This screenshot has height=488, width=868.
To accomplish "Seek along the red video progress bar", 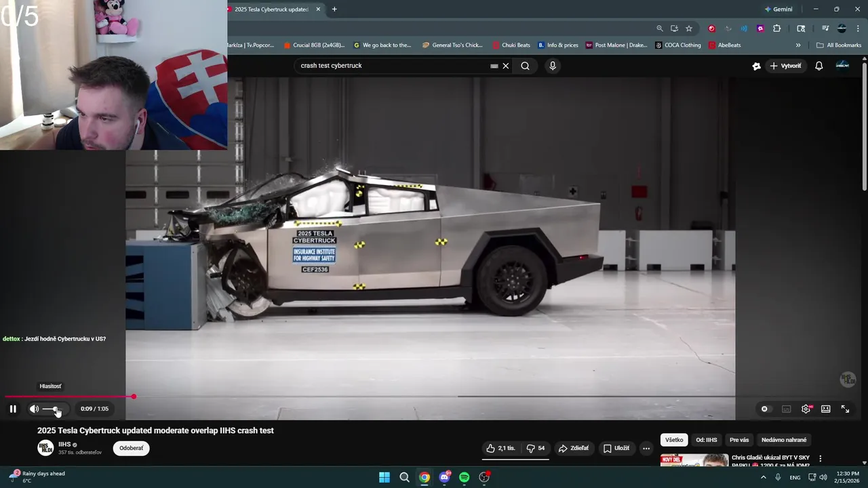I will [x=434, y=396].
